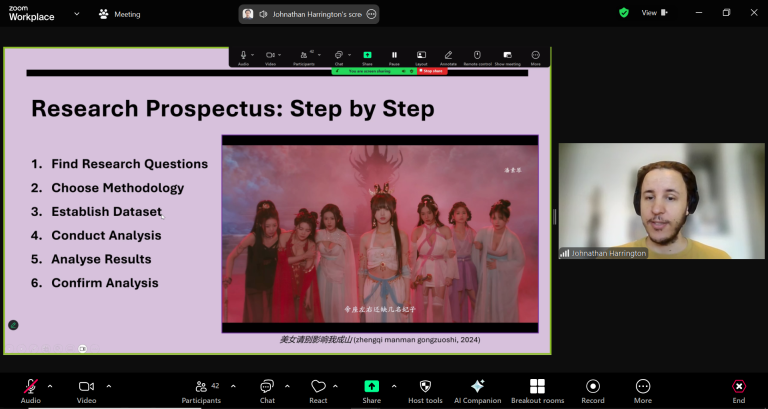Click the new Share icon in floating toolbar

pyautogui.click(x=367, y=57)
